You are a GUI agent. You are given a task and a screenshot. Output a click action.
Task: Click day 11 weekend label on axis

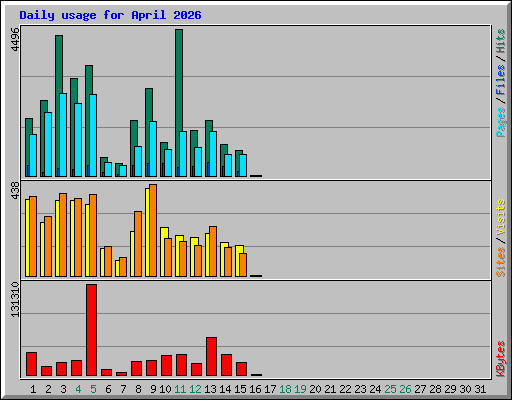(180, 389)
